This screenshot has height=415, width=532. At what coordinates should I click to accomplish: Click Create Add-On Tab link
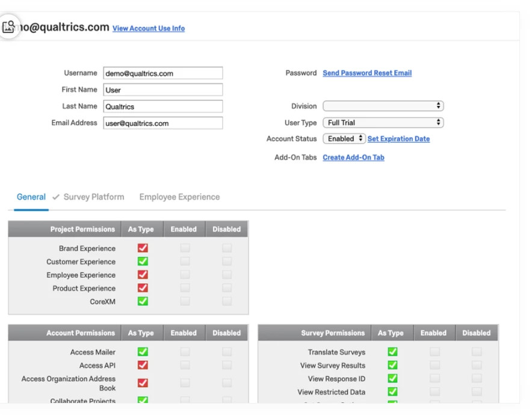point(353,158)
